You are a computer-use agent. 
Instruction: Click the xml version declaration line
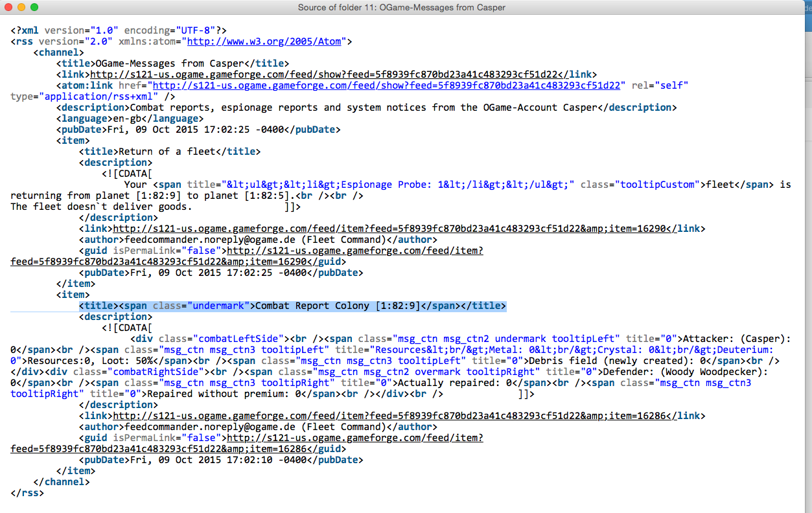click(x=119, y=30)
